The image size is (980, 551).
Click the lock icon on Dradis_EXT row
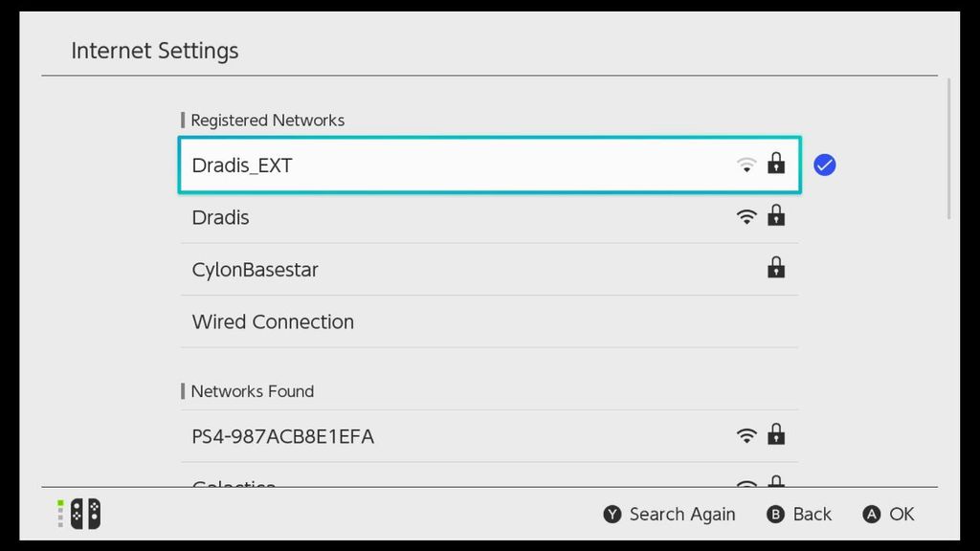click(x=777, y=164)
